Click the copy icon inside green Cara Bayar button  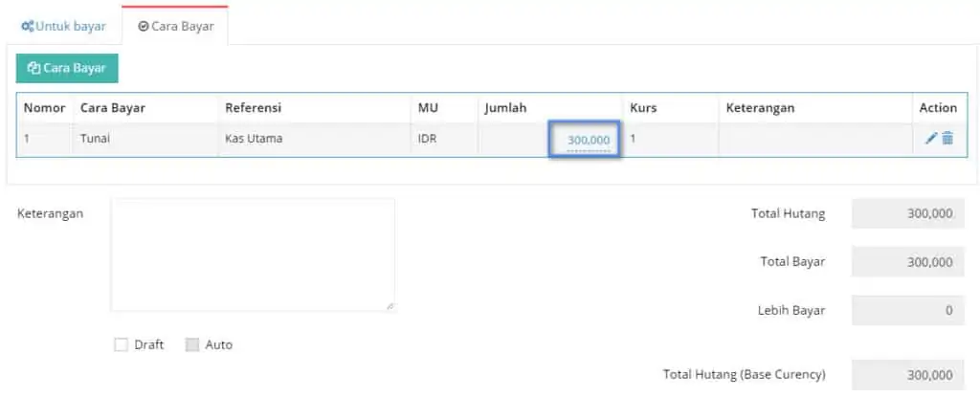pyautogui.click(x=33, y=68)
